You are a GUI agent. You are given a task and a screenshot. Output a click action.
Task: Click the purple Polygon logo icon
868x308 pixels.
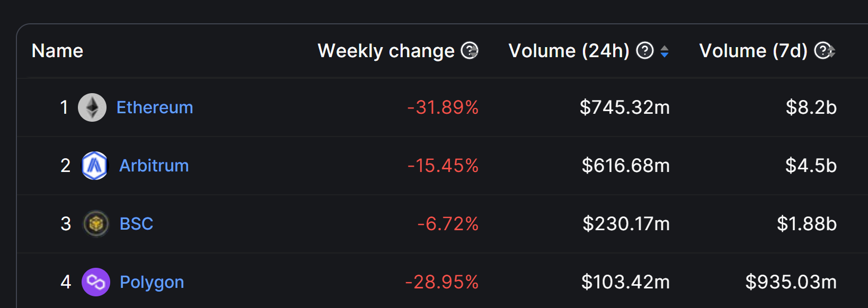(x=96, y=282)
